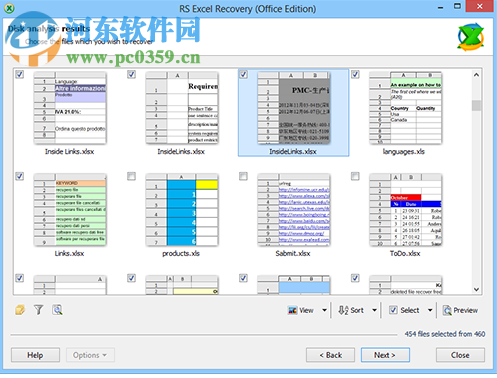The height and width of the screenshot is (378, 497).
Task: Uncheck the Inside Links.xlsx checkbox
Action: [20, 74]
